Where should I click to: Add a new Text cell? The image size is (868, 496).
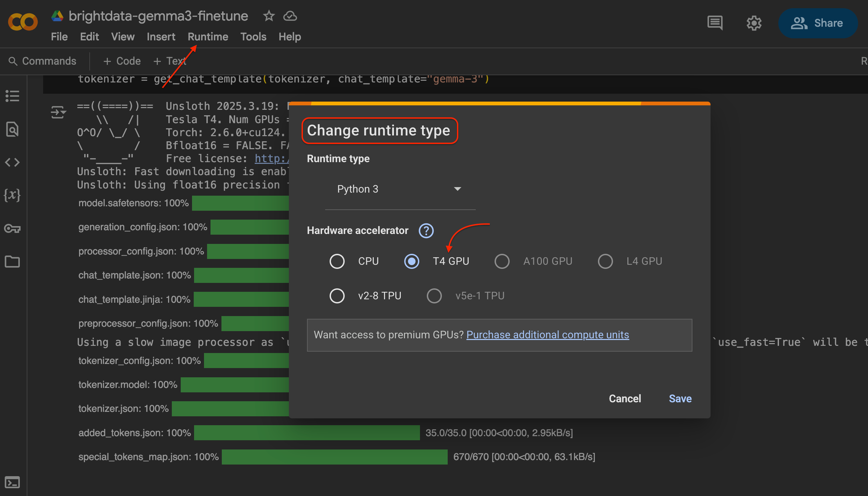point(169,61)
